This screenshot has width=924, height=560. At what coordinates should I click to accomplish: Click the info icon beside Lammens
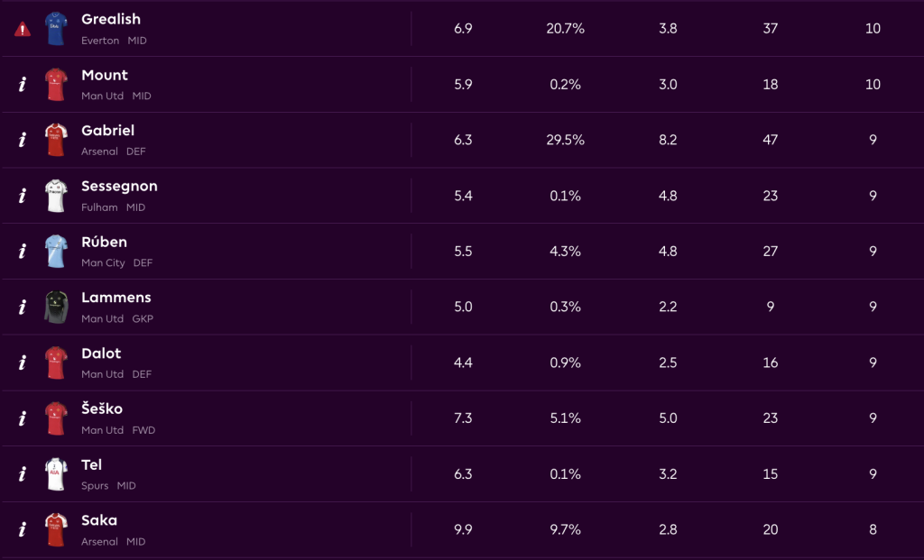pyautogui.click(x=23, y=308)
